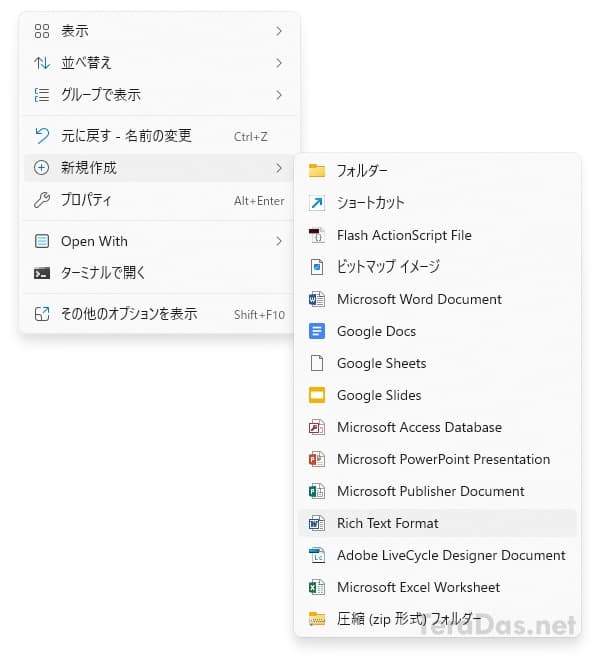Click the wrench icon beside プロパティ
600x659 pixels.
click(x=42, y=200)
